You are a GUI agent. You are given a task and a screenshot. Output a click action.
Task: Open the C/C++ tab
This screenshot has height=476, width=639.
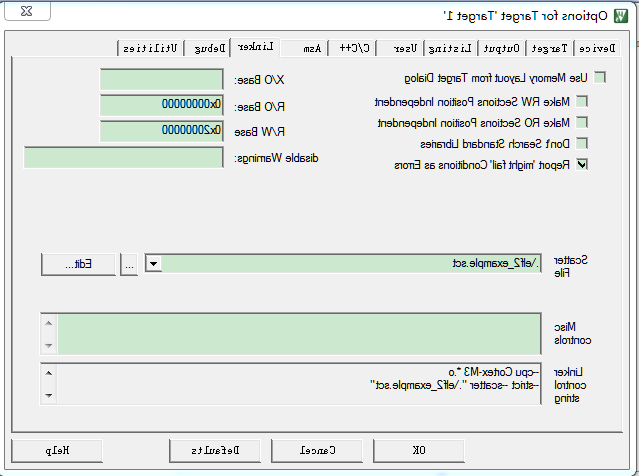(354, 48)
